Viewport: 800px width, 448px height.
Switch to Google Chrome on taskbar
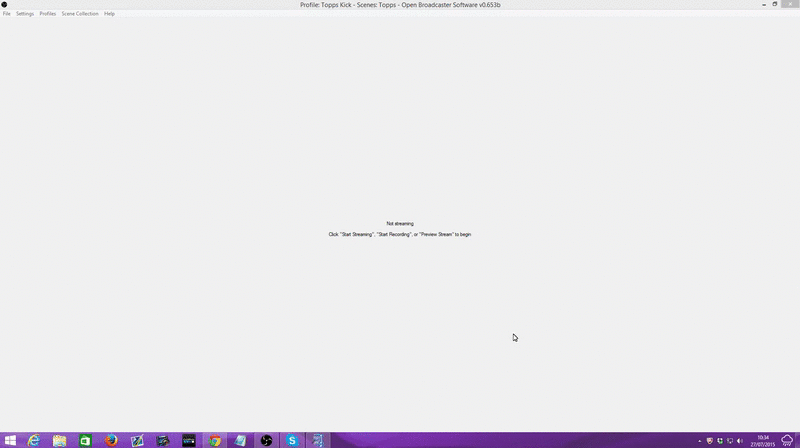click(215, 440)
